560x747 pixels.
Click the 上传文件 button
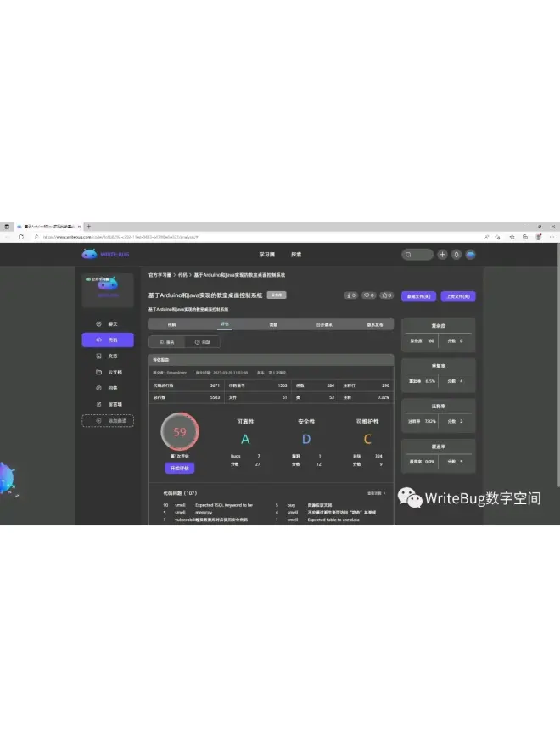[458, 296]
